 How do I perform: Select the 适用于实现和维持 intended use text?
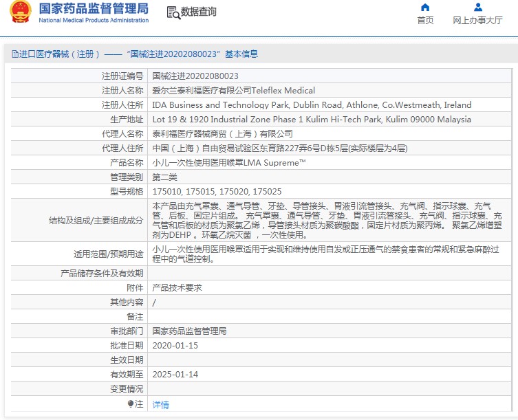[x=326, y=254]
